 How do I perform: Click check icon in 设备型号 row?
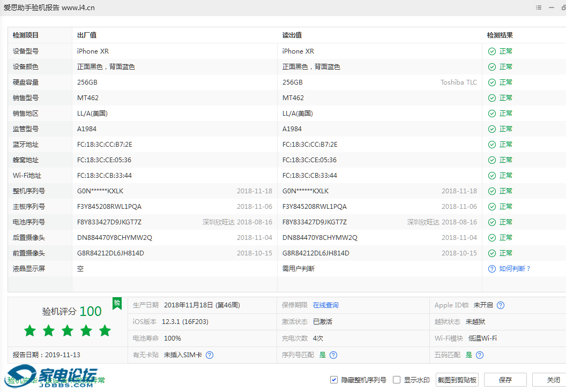click(491, 51)
